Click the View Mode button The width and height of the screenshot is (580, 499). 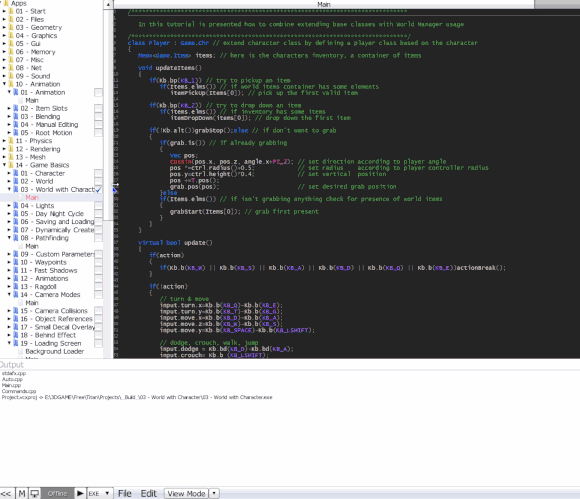(186, 493)
